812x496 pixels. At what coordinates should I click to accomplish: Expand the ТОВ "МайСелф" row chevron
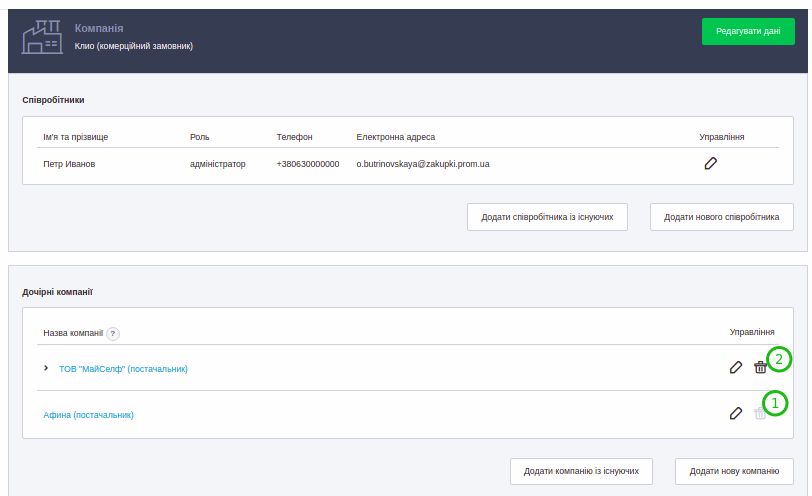(x=46, y=368)
